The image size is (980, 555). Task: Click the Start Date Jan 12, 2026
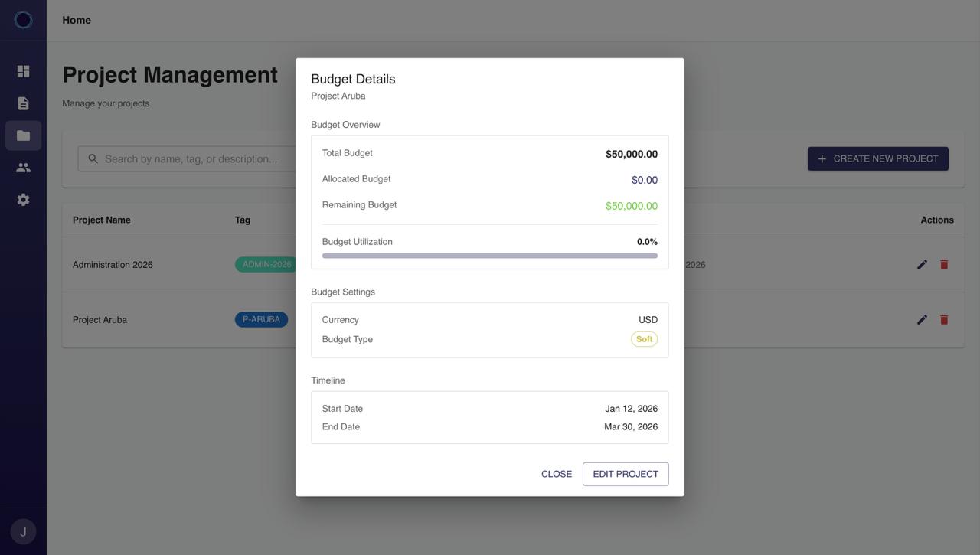632,409
